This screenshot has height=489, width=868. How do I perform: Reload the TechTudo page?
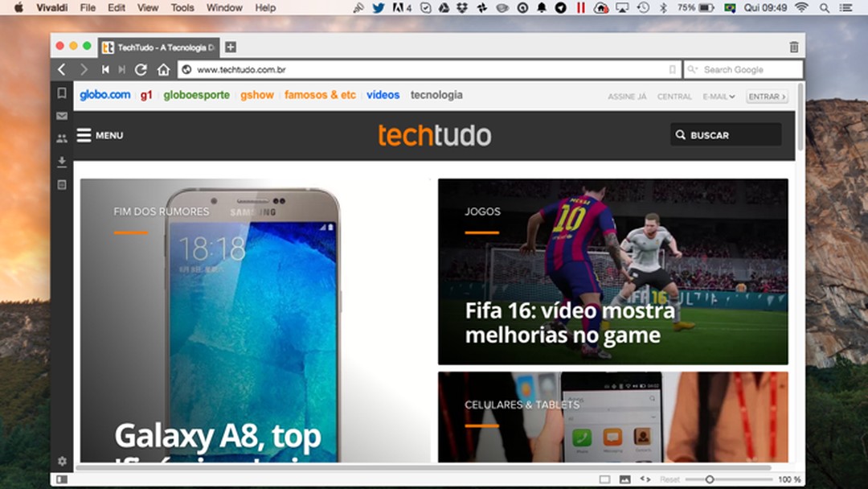pyautogui.click(x=141, y=69)
